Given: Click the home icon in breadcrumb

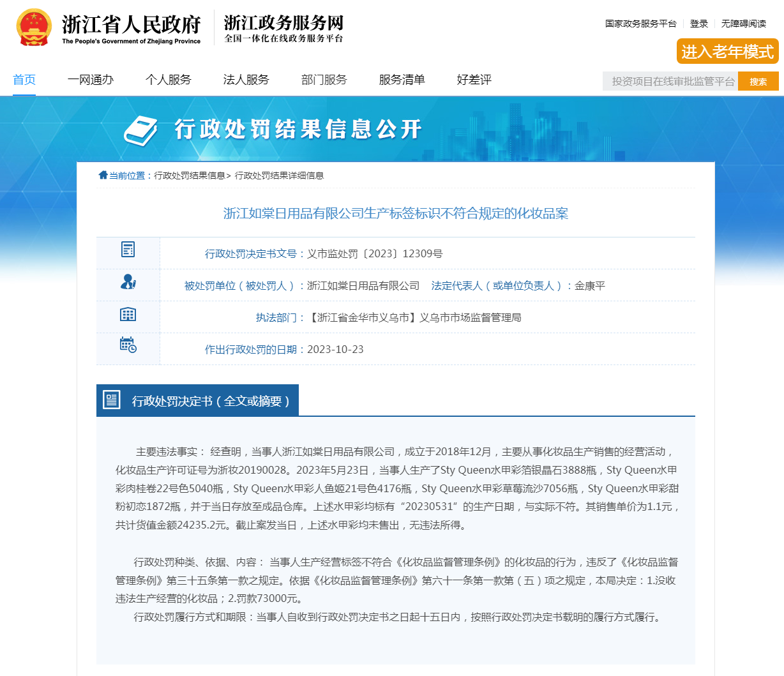Looking at the screenshot, I should point(103,175).
